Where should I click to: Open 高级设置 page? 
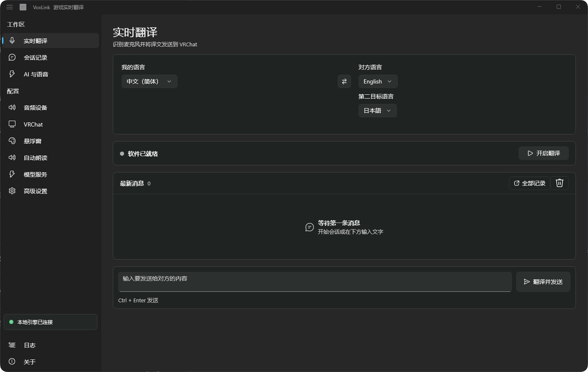51,191
